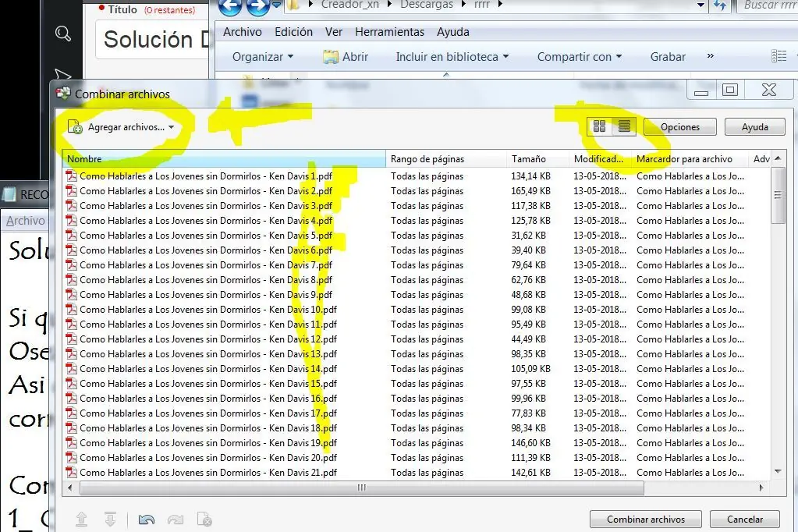The width and height of the screenshot is (798, 532).
Task: Select the file Ken Davis 19.pdf
Action: 208,443
